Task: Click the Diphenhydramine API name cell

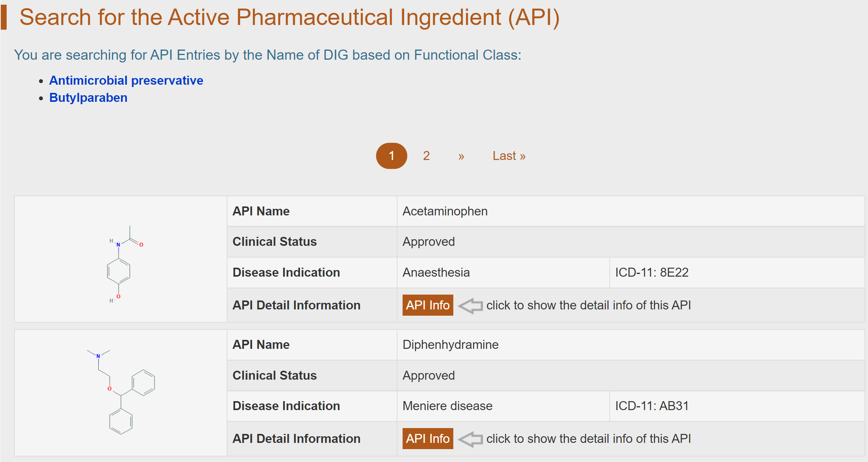Action: (x=450, y=345)
